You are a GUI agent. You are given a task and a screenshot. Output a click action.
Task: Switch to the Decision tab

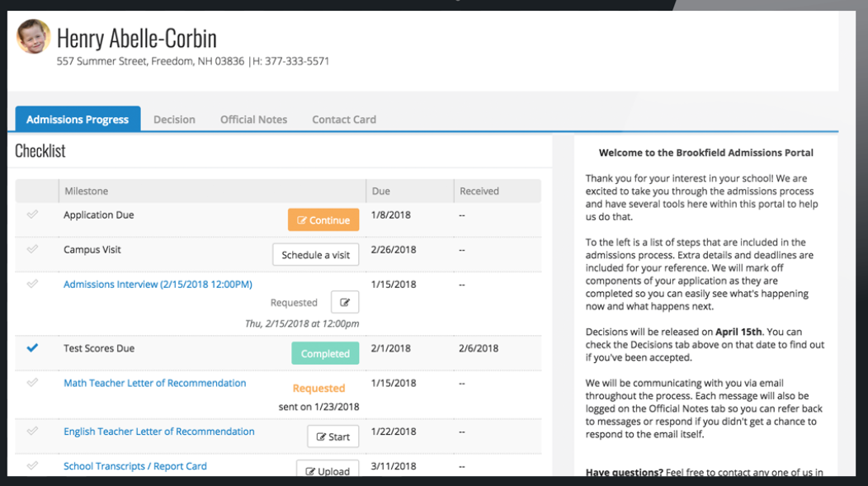pos(174,119)
